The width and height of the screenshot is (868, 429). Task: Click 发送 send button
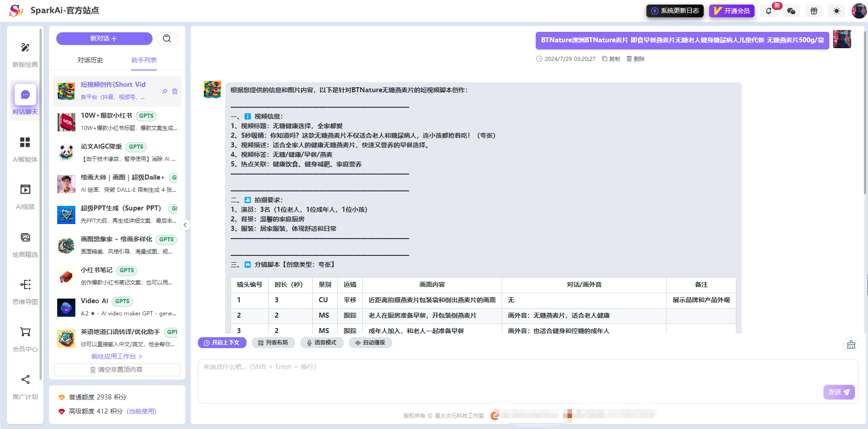pos(839,392)
